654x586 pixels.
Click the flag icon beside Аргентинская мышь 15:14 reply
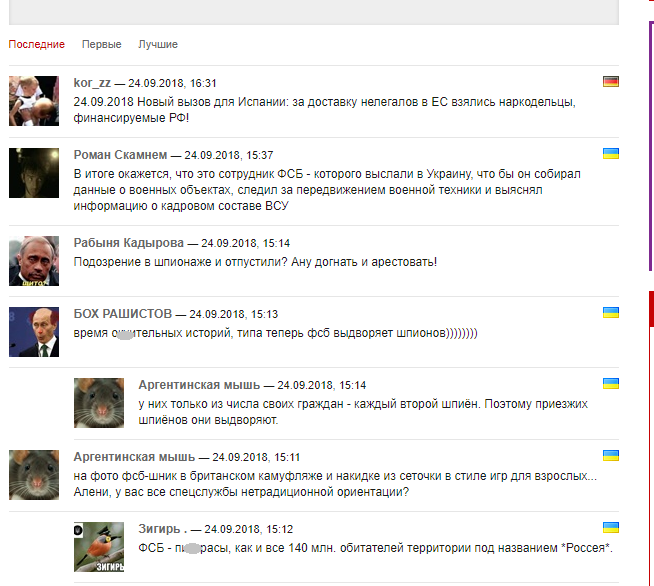point(611,383)
